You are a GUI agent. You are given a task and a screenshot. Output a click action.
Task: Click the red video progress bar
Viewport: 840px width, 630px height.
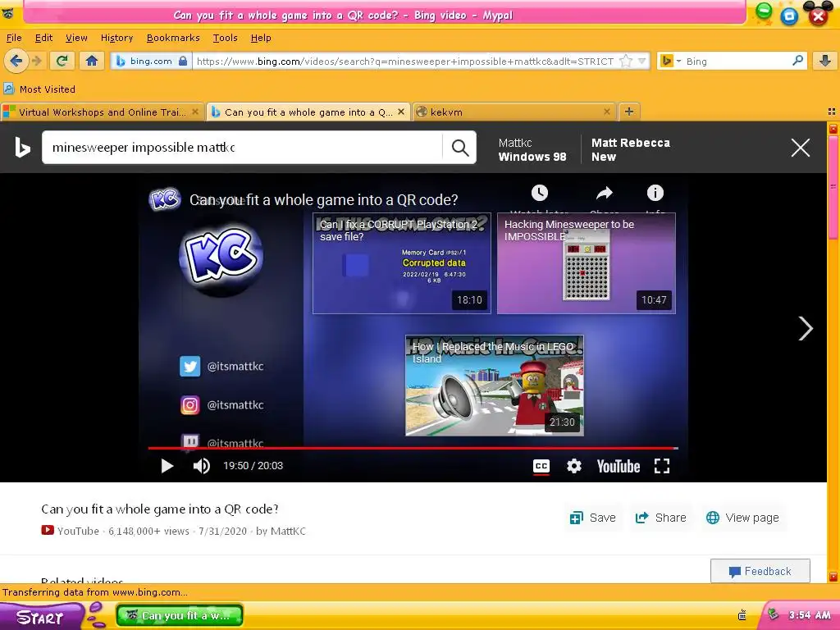click(x=413, y=448)
